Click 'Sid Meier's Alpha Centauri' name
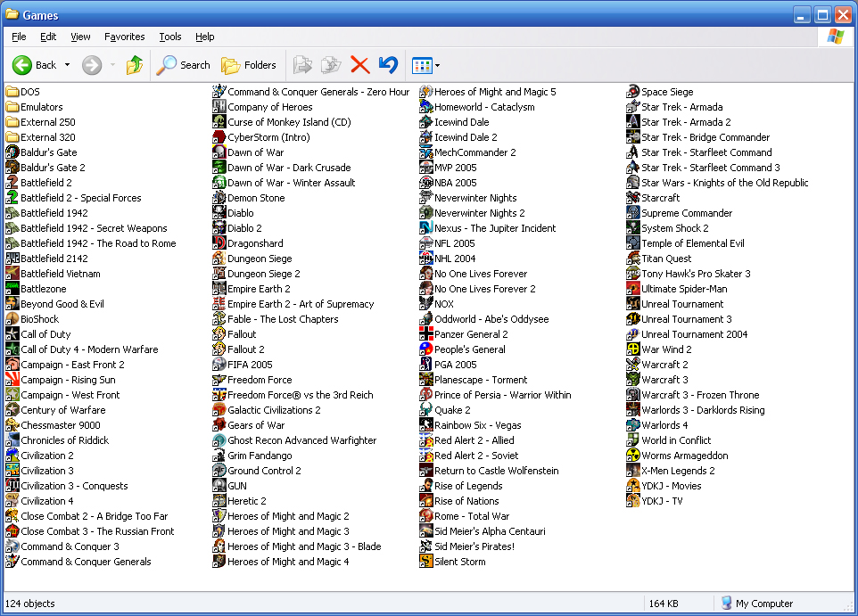The height and width of the screenshot is (616, 858). click(x=490, y=531)
